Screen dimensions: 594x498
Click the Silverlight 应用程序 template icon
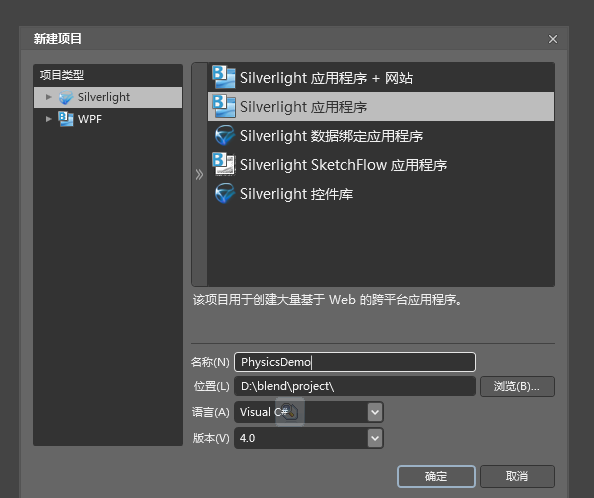[224, 106]
